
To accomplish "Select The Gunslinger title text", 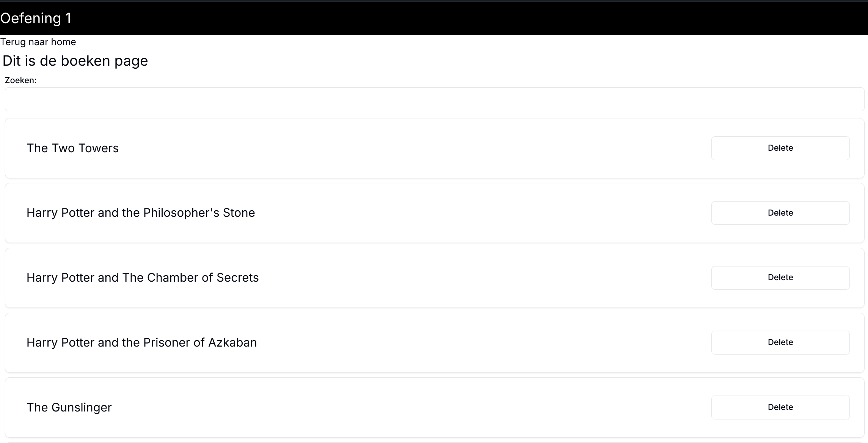I will [69, 407].
